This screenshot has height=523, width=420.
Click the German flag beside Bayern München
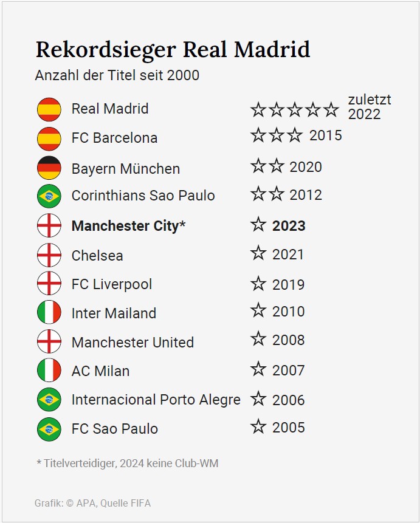[49, 168]
